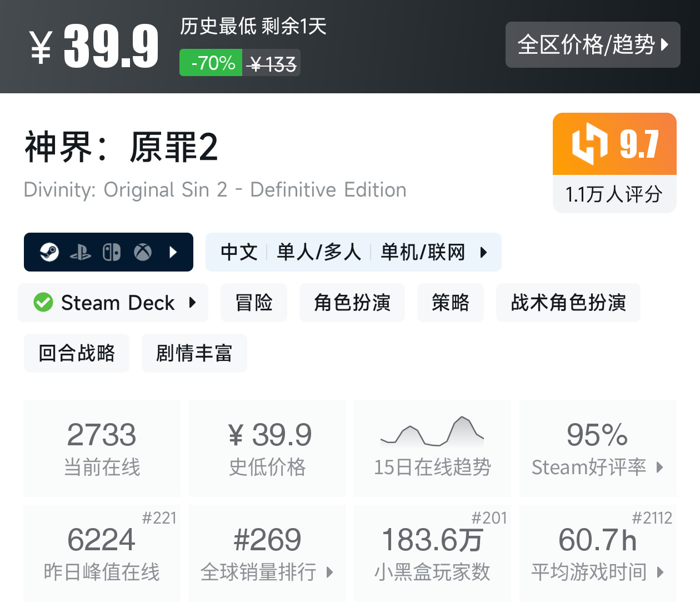Expand the language and mode info arrow
Viewport: 700px width, 608px height.
coord(483,253)
